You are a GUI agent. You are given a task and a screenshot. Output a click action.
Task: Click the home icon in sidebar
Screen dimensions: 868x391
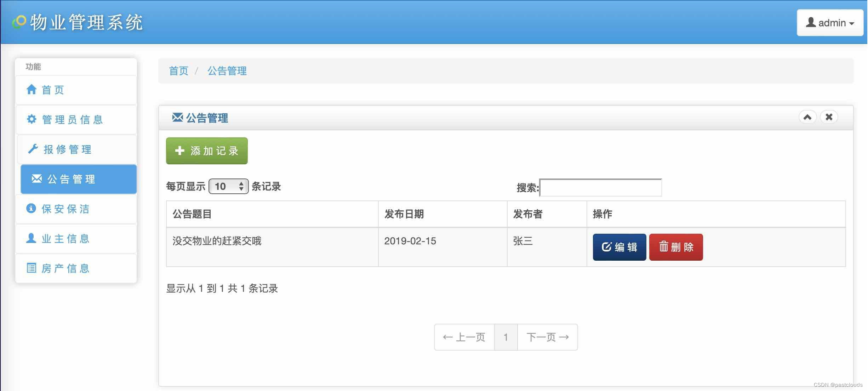[32, 90]
